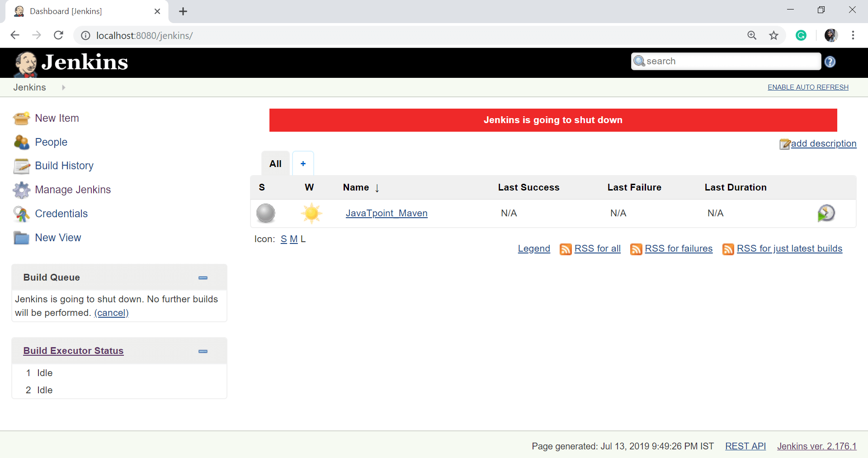Collapse the Build Executor Status panel
This screenshot has height=458, width=868.
(x=203, y=351)
